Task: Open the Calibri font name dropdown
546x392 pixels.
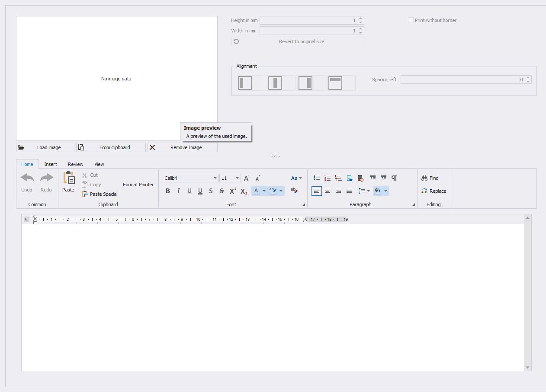Action: click(215, 178)
